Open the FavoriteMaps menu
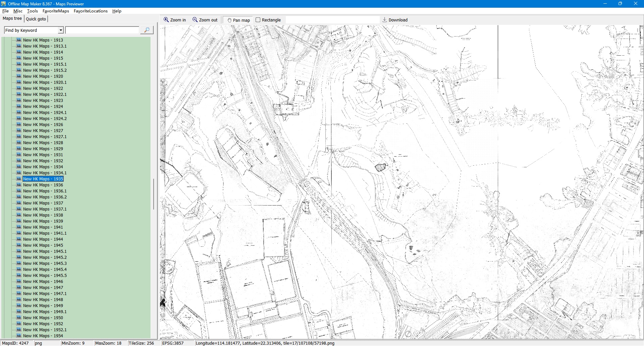The width and height of the screenshot is (644, 346). (x=56, y=11)
